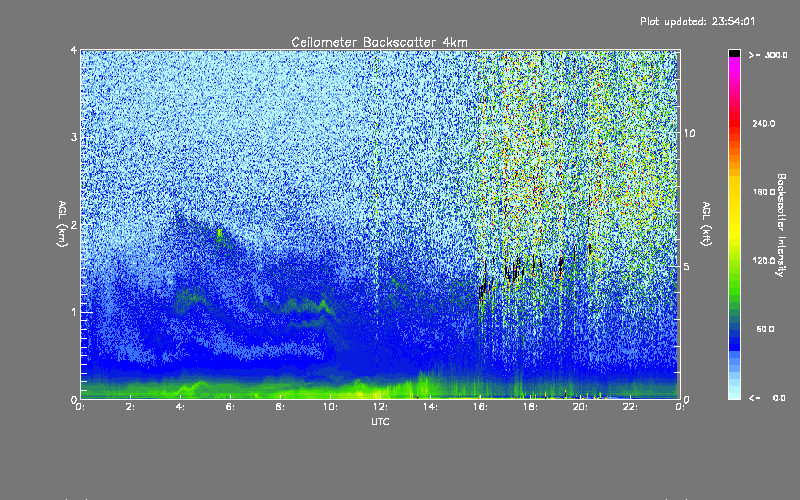Click the "120.0" colorbar label

pyautogui.click(x=764, y=260)
